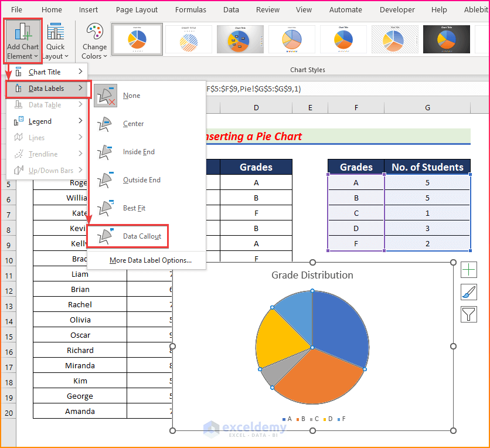The height and width of the screenshot is (448, 490).
Task: Click the cell with name Rachel
Action: pos(80,305)
